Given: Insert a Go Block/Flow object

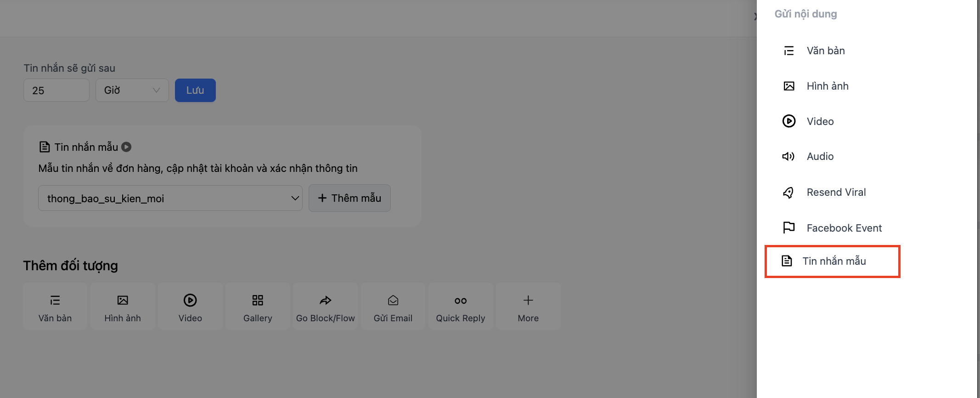Looking at the screenshot, I should pos(325,307).
